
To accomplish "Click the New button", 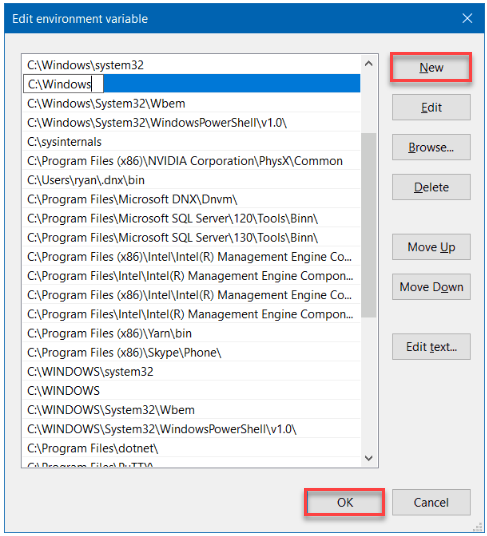I will (x=431, y=67).
